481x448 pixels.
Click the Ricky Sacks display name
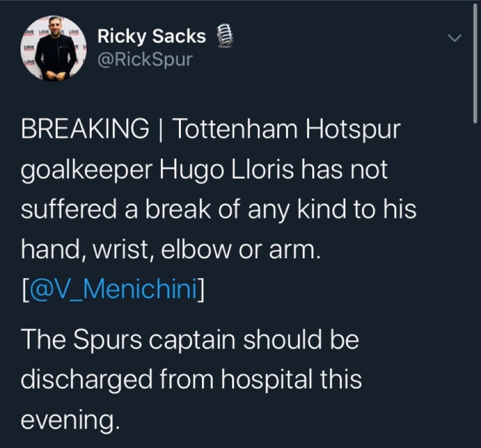tap(151, 36)
